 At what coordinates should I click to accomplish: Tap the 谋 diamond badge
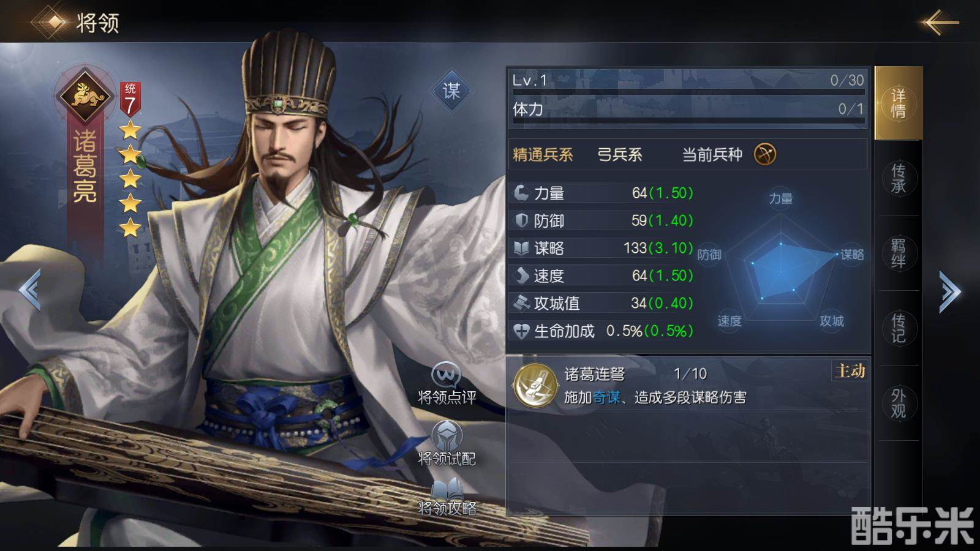451,91
